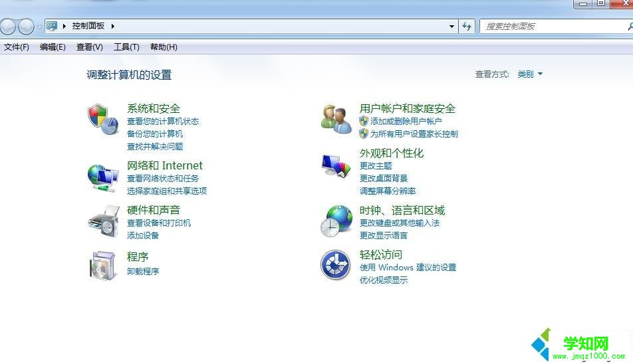The height and width of the screenshot is (364, 633).
Task: Open the 文件(F) menu
Action: pos(17,47)
